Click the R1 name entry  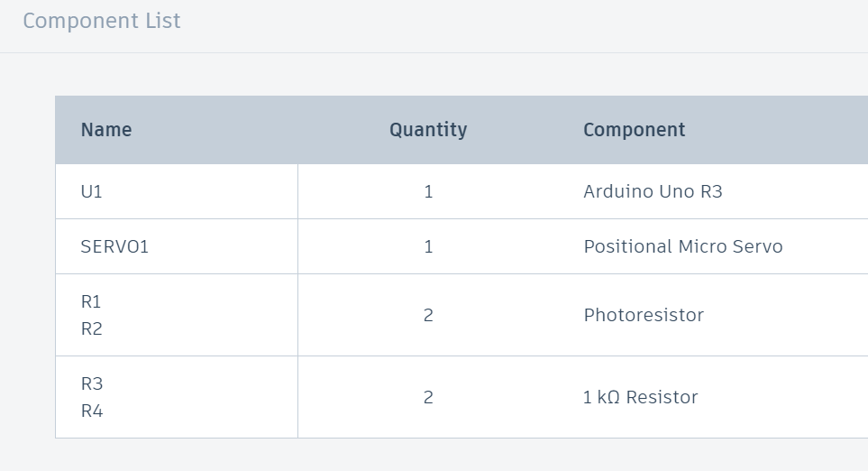click(x=91, y=301)
